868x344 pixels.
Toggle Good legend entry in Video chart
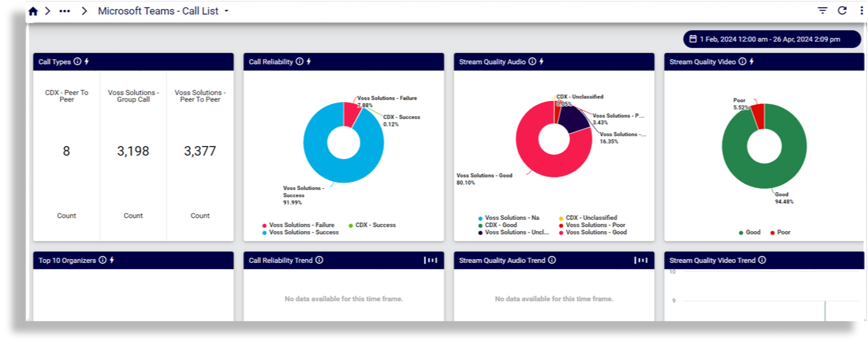click(x=750, y=232)
